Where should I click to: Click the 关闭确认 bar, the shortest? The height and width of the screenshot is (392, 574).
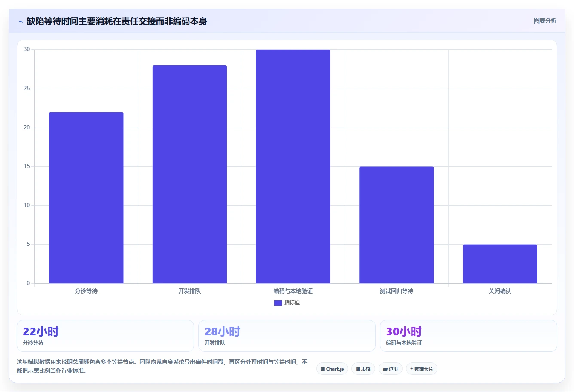(x=500, y=264)
